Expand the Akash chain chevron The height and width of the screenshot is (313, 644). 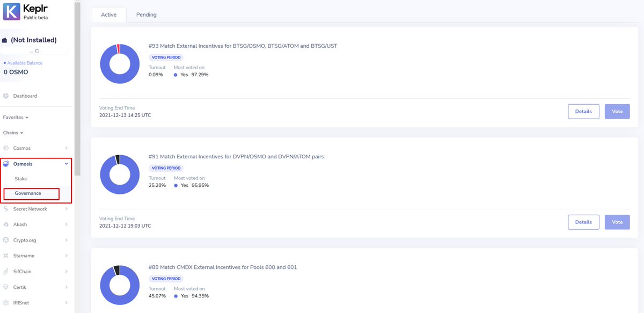click(66, 224)
